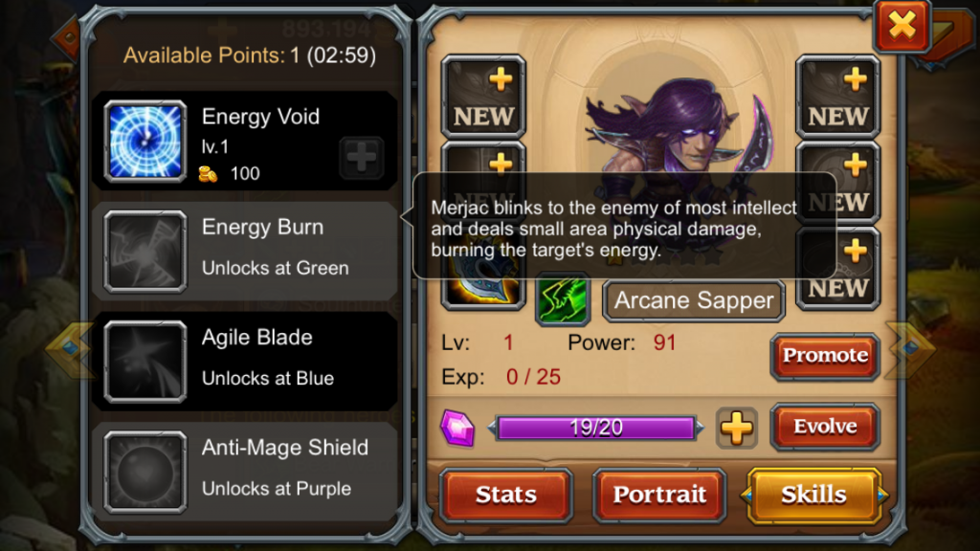Image resolution: width=980 pixels, height=551 pixels.
Task: Select the green wing skill icon
Action: click(563, 299)
